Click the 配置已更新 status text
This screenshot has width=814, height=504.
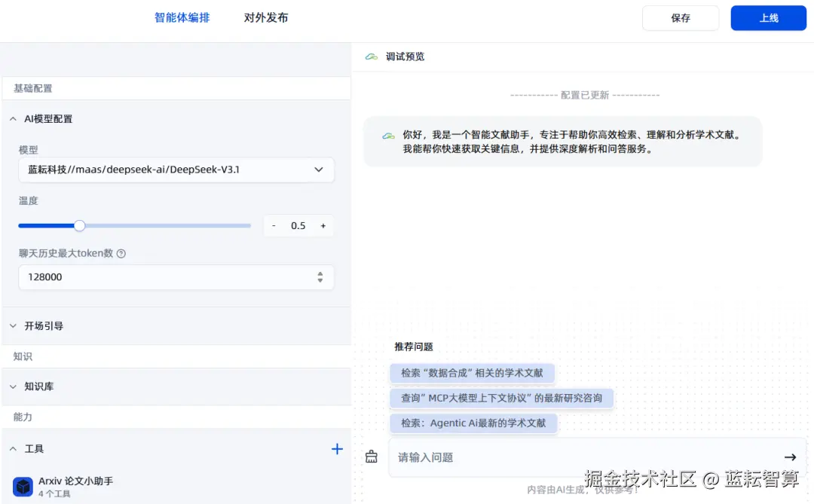[x=585, y=95]
